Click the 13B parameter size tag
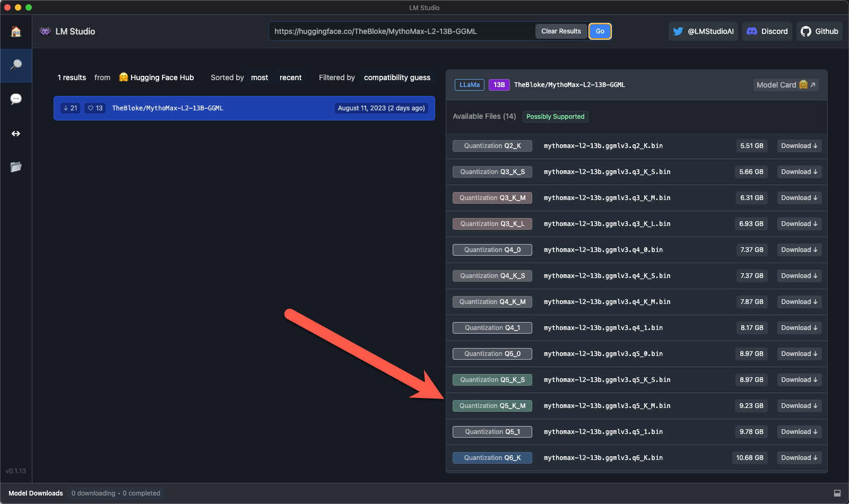 click(x=499, y=85)
